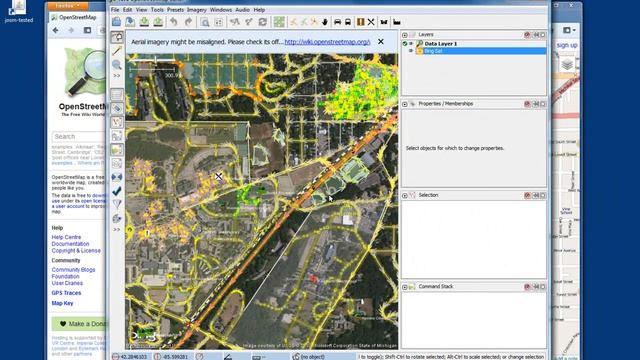Click Help Centre link in the browser
Viewport: 640px width, 360px height.
tap(66, 237)
